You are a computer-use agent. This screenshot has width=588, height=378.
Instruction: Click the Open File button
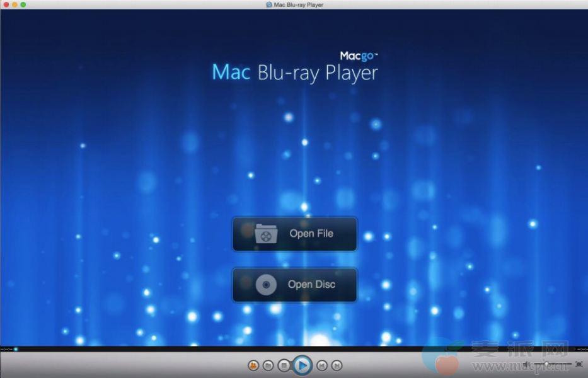click(x=295, y=234)
